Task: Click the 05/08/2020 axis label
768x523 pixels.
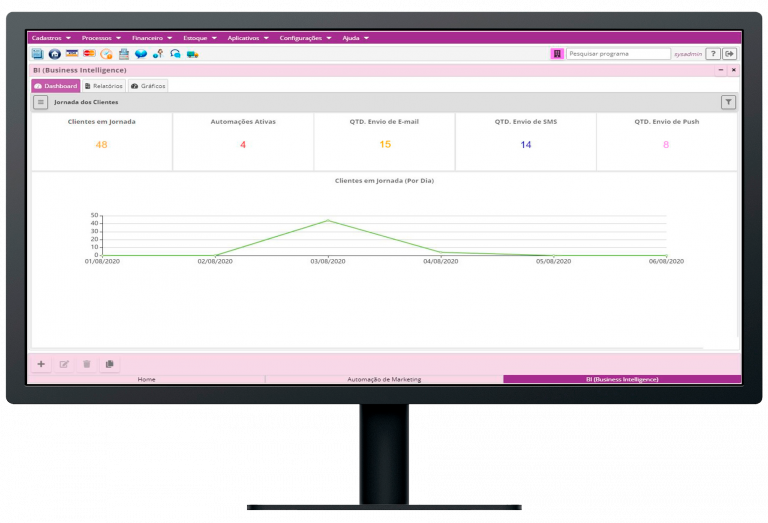Action: (x=553, y=262)
